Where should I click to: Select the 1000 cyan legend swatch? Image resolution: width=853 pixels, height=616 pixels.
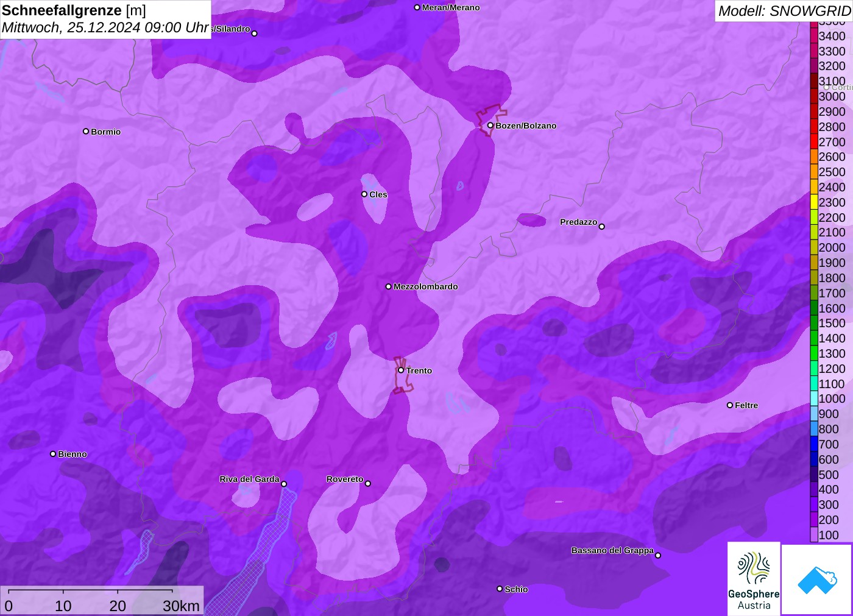click(814, 398)
